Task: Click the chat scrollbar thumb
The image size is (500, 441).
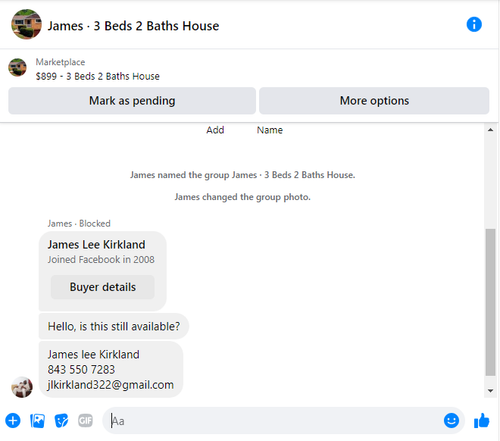Action: click(490, 302)
